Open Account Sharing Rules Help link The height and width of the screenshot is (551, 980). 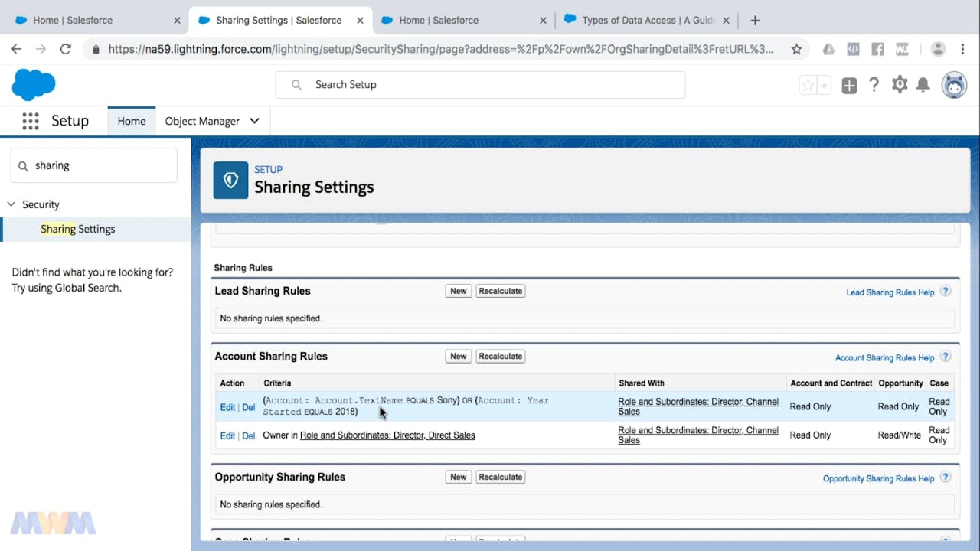pos(884,357)
